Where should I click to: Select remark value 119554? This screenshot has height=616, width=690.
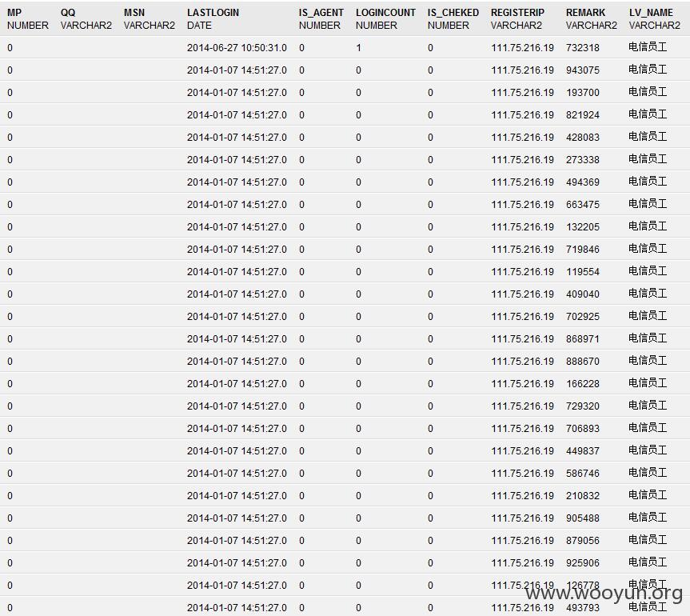point(583,272)
